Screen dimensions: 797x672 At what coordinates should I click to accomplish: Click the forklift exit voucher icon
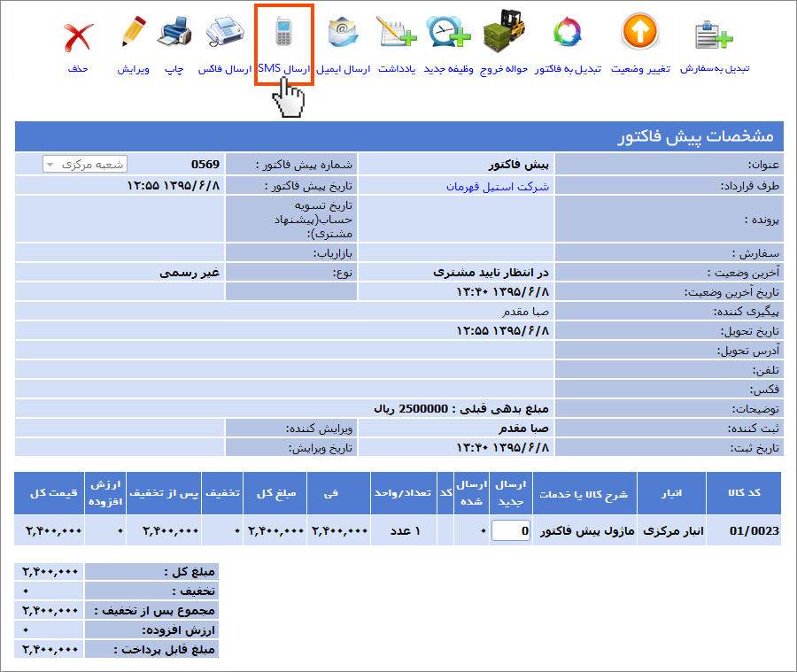pyautogui.click(x=504, y=30)
